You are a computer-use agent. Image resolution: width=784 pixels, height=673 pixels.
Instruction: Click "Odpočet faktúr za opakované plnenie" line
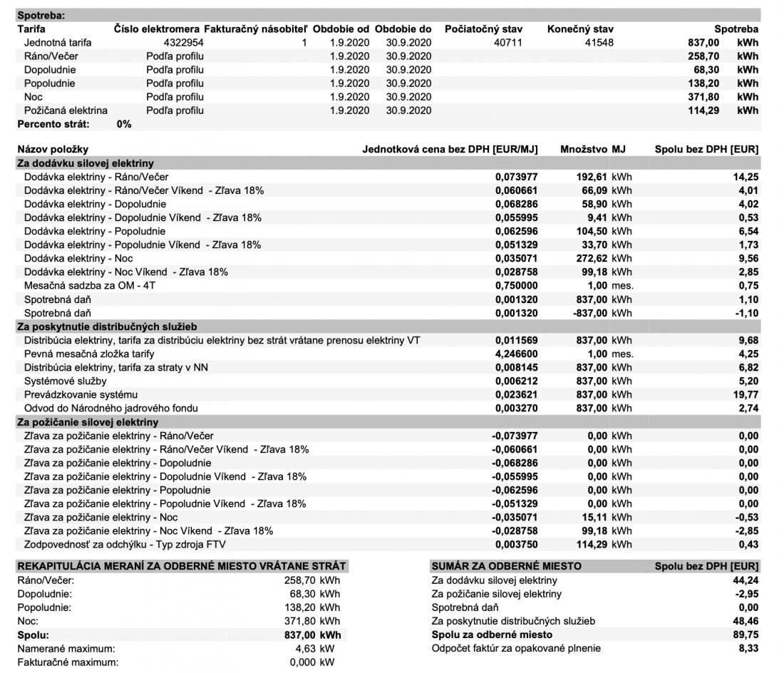point(516,648)
